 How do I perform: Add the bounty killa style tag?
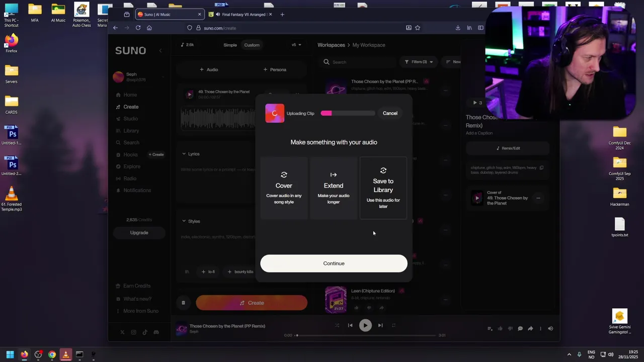pos(240,271)
